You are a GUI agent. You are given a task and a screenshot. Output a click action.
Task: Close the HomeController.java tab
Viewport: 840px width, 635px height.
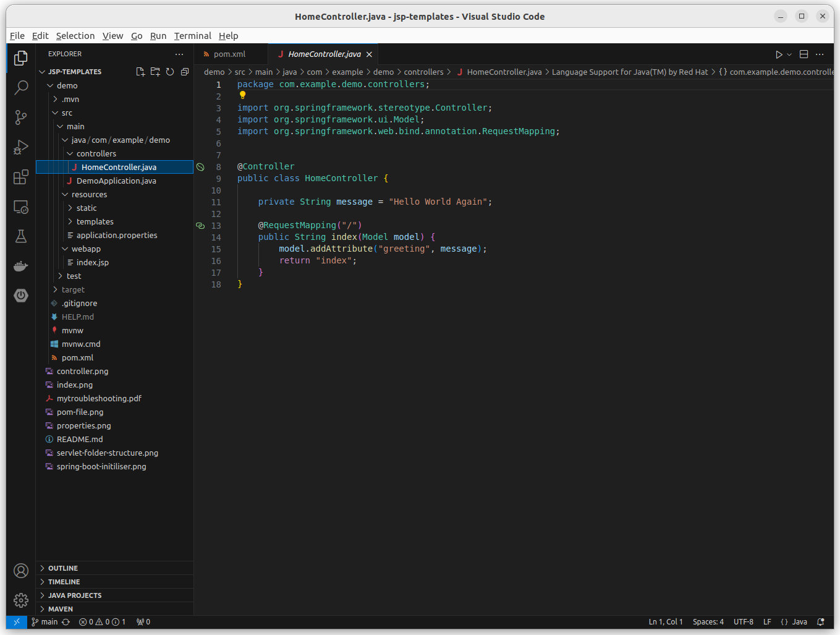click(x=369, y=54)
